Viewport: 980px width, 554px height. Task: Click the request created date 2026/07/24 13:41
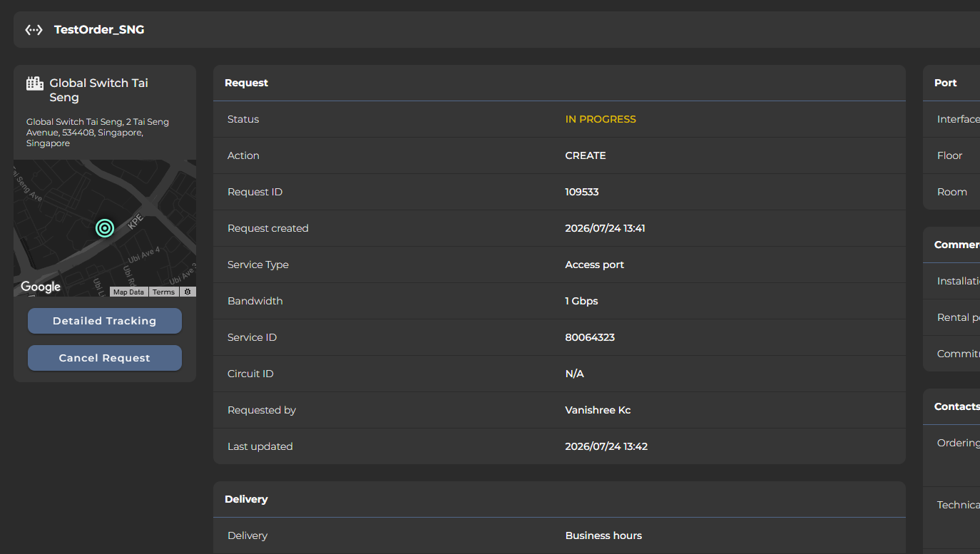[606, 228]
